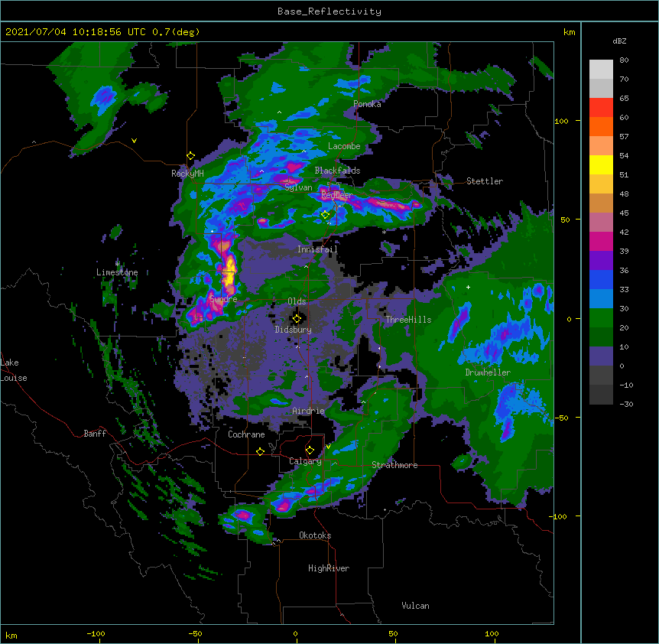Click the km unit label beside the timestamp row

click(x=569, y=32)
